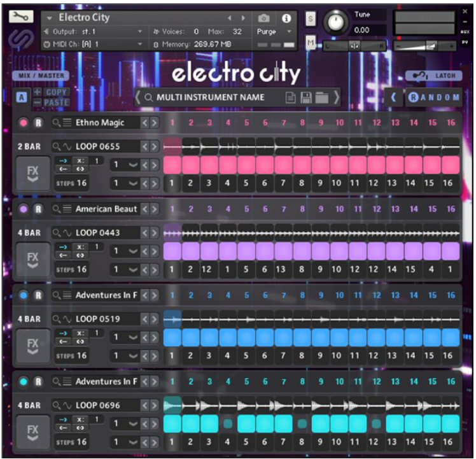The image size is (476, 459).
Task: Toggle the pink Ethno Magic layer power
Action: 24,123
